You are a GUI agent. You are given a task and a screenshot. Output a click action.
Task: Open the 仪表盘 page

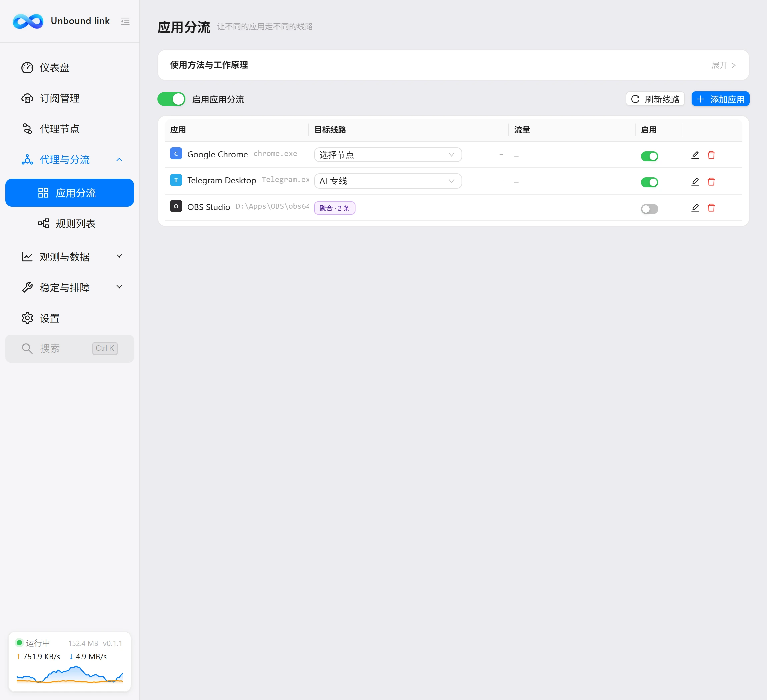70,68
